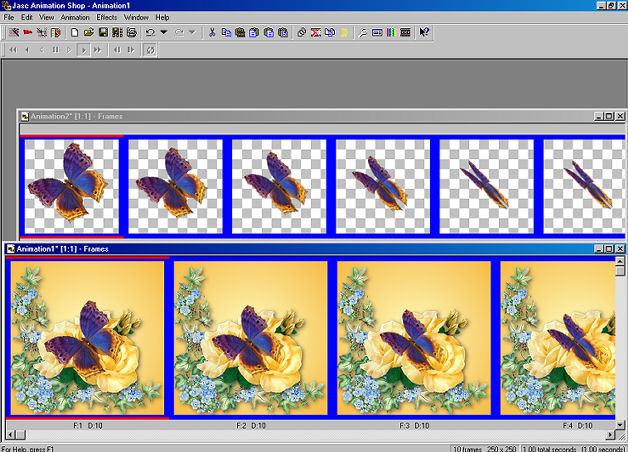Click '250 x 250' in status bar
The image size is (628, 452).
[x=501, y=449]
